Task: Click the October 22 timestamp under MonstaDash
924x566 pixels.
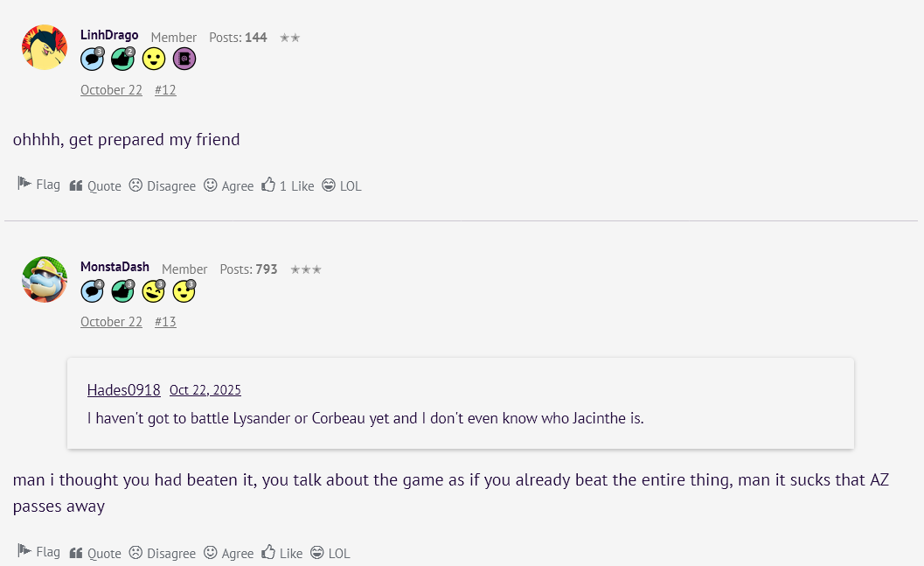Action: tap(111, 321)
